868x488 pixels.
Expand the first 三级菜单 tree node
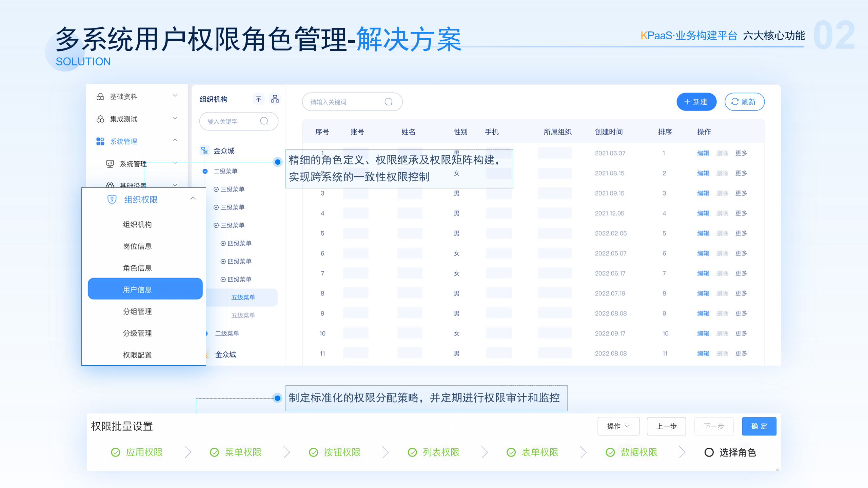click(216, 189)
